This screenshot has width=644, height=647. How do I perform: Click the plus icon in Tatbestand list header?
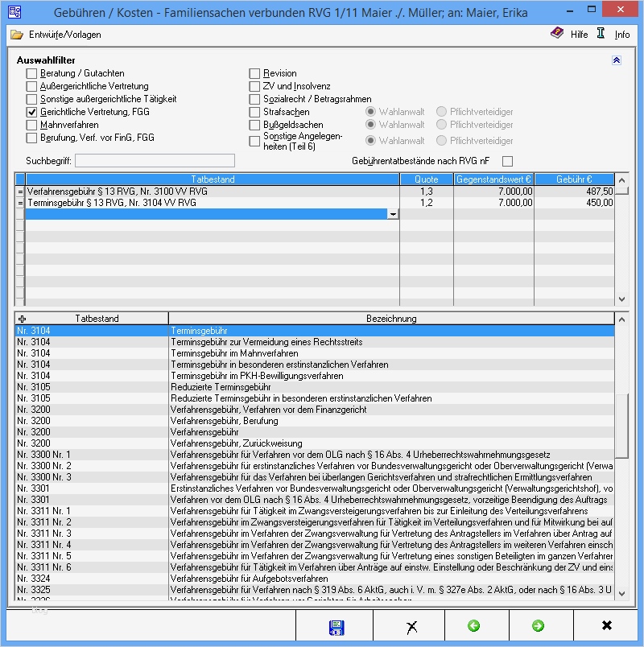pyautogui.click(x=23, y=319)
